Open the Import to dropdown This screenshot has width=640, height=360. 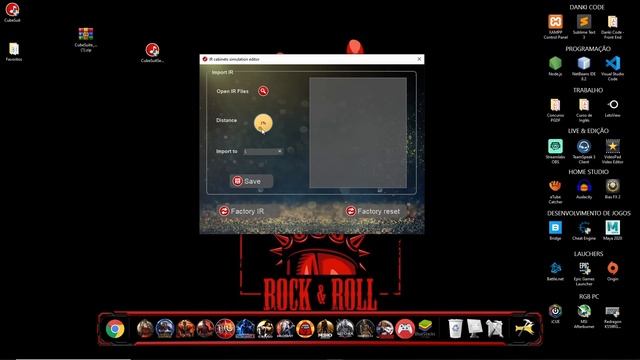(263, 151)
